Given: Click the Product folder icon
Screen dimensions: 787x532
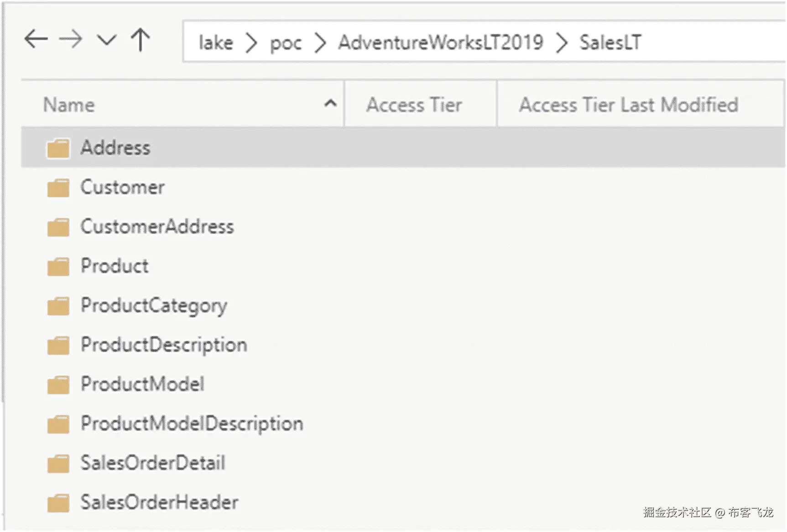Looking at the screenshot, I should [58, 267].
